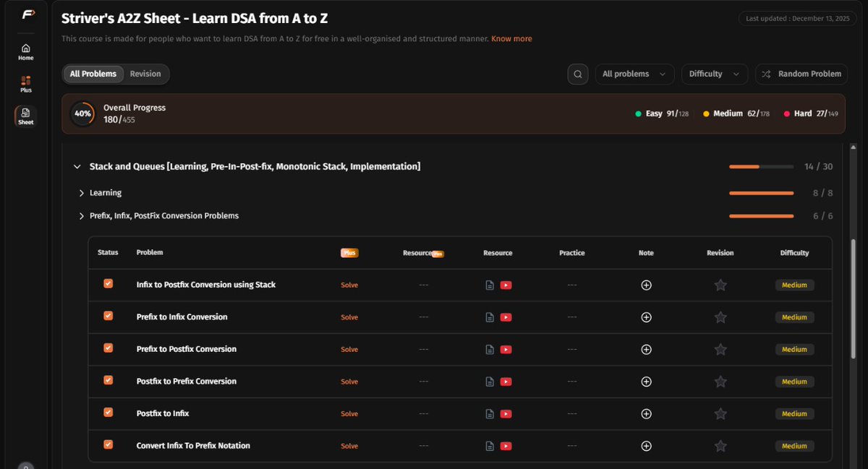Viewport: 868px width, 469px height.
Task: Add a note to Prefix to Infix Conversion
Action: coord(647,317)
